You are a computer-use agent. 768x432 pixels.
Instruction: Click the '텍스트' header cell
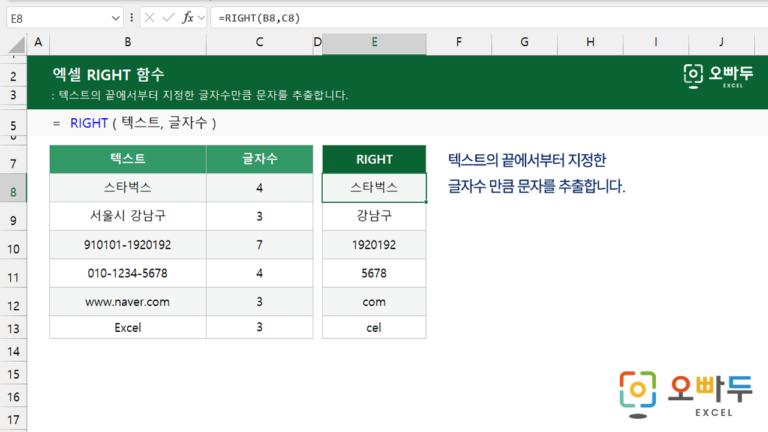coord(128,159)
